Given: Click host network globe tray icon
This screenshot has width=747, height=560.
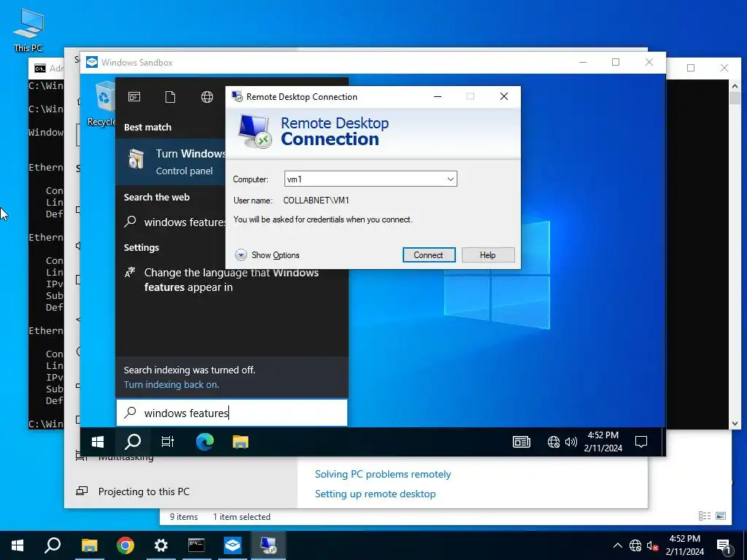Looking at the screenshot, I should tap(635, 545).
